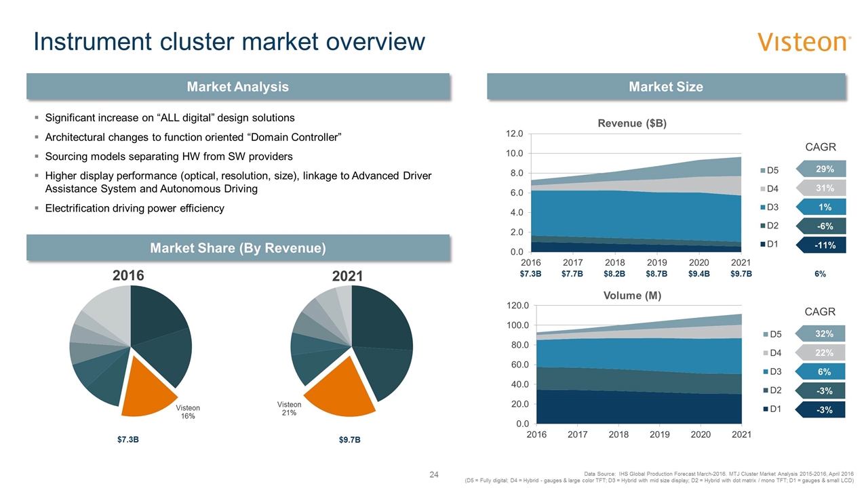This screenshot has width=868, height=488.
Task: Click the -3% CAGR badge beside volume D2
Action: tap(820, 390)
